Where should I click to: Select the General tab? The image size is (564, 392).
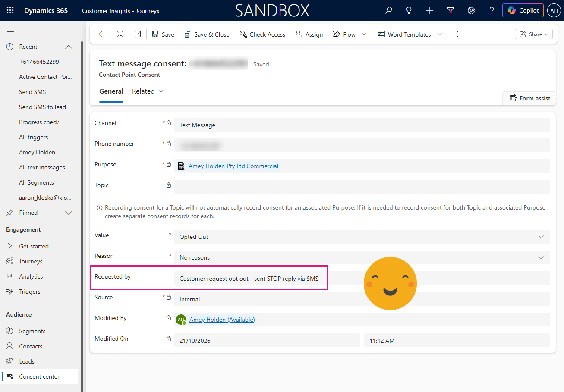pyautogui.click(x=111, y=91)
